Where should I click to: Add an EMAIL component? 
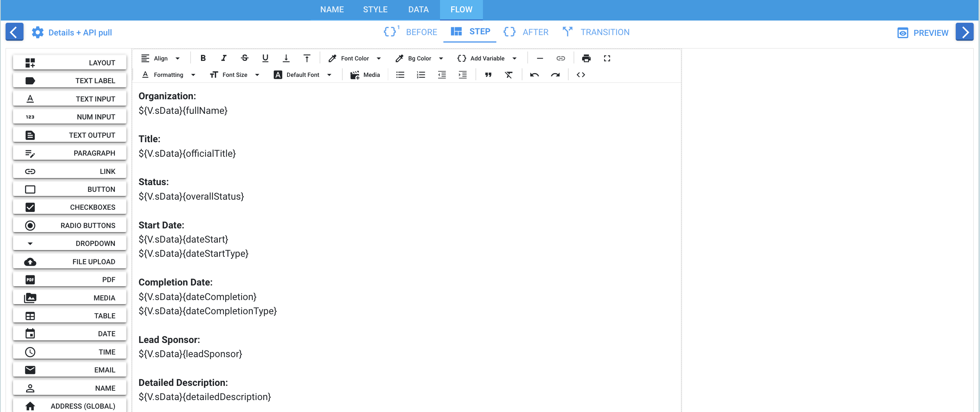(x=70, y=370)
